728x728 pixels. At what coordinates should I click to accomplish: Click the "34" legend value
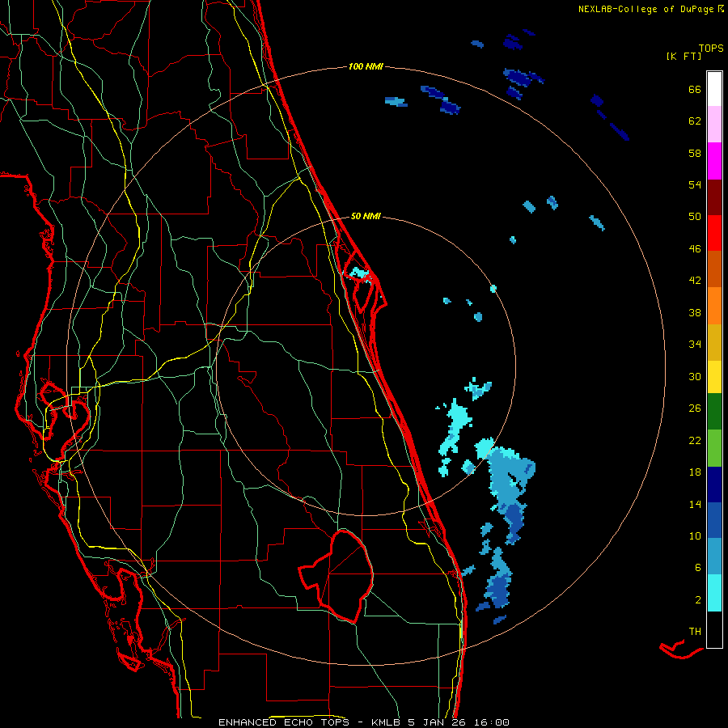[695, 345]
